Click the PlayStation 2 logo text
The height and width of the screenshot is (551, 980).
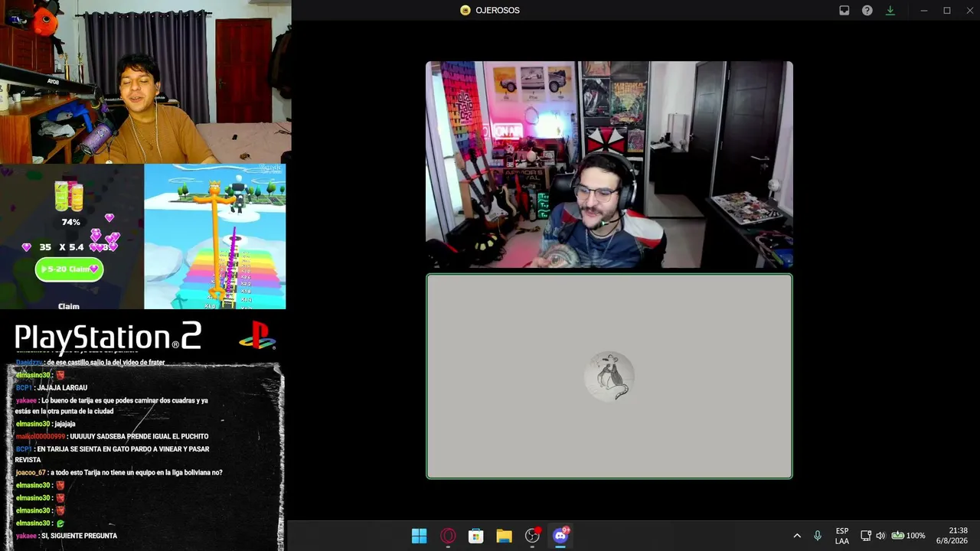[x=108, y=337]
